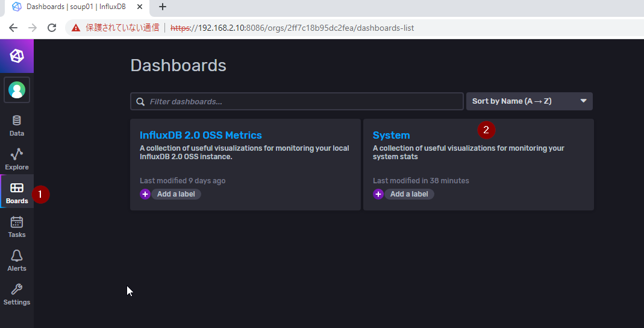This screenshot has height=328, width=644.
Task: Click 'Add a label' on the System card
Action: [409, 194]
